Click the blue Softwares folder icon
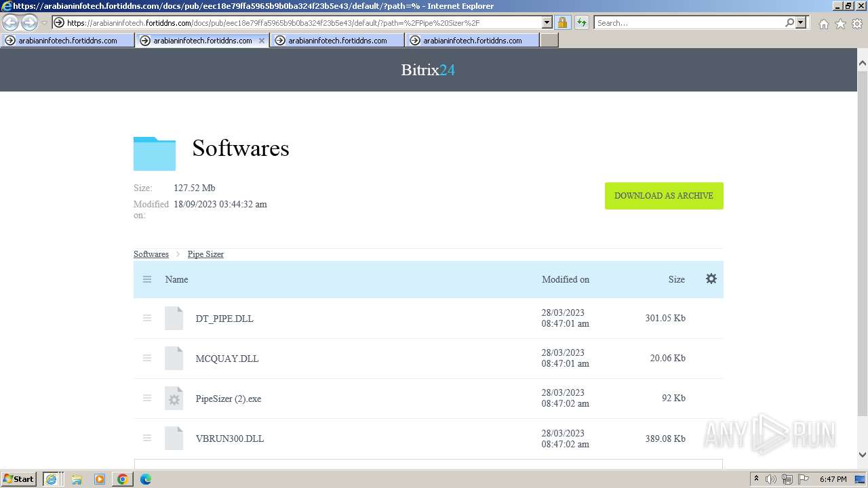This screenshot has width=868, height=488. tap(155, 153)
